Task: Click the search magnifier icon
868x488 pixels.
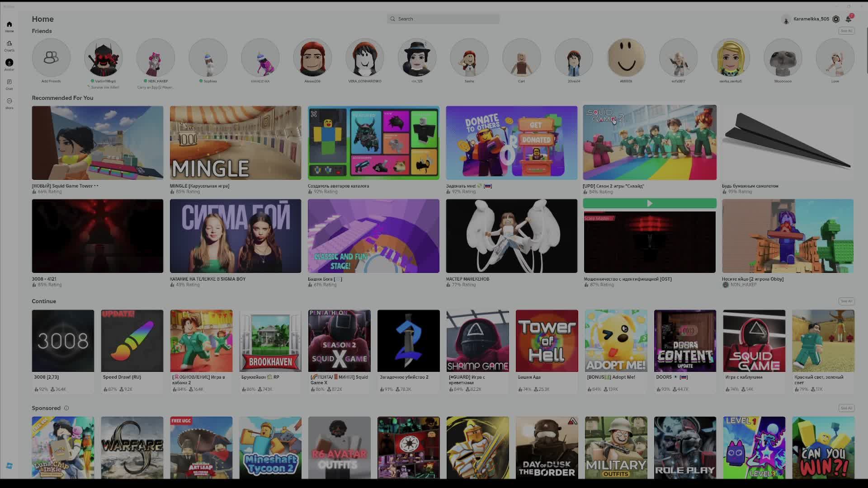Action: (x=393, y=19)
